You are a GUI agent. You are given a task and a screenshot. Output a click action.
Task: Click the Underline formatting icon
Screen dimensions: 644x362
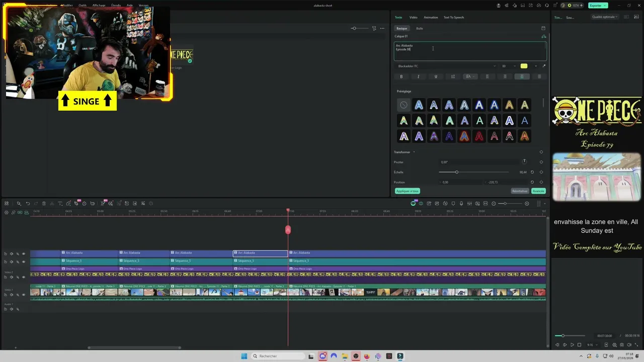436,76
